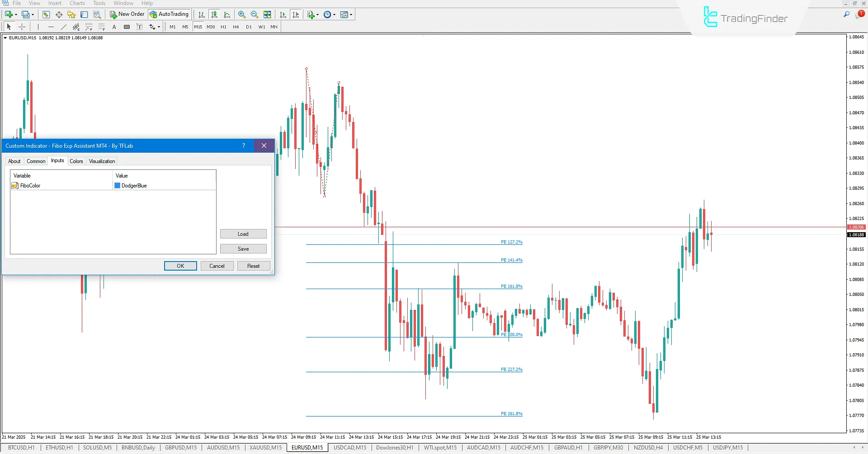Open the Indicators dropdown arrow
Viewport: 868px width, 454px height.
[317, 14]
